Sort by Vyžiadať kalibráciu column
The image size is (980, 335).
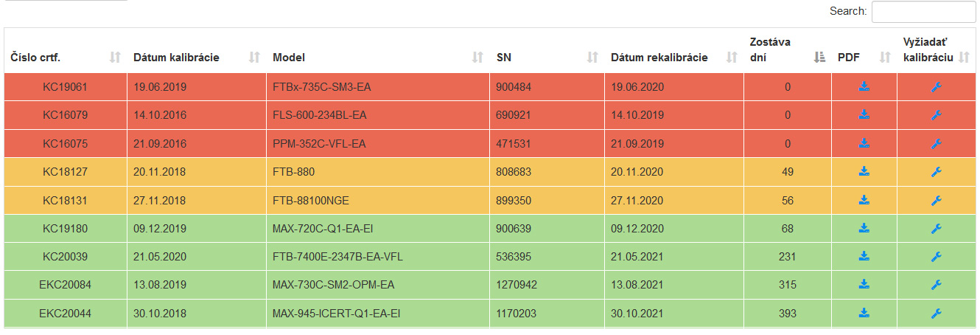click(x=937, y=50)
